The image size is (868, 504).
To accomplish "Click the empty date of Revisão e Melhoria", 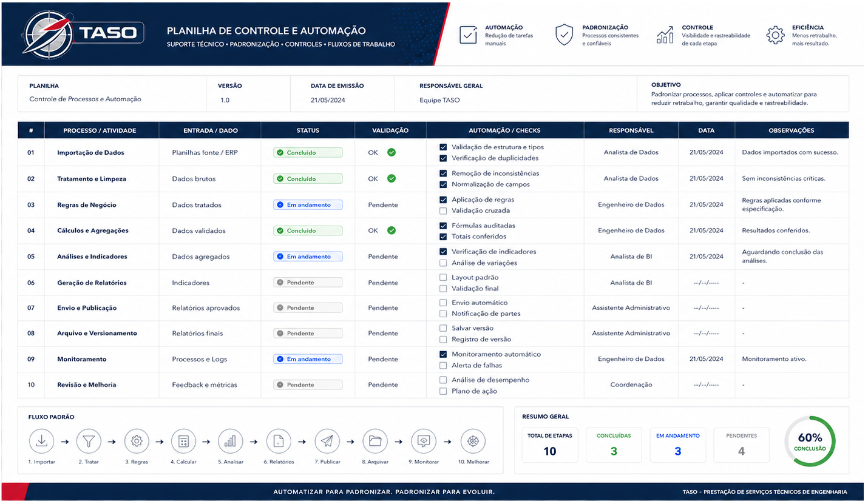I will [x=706, y=385].
